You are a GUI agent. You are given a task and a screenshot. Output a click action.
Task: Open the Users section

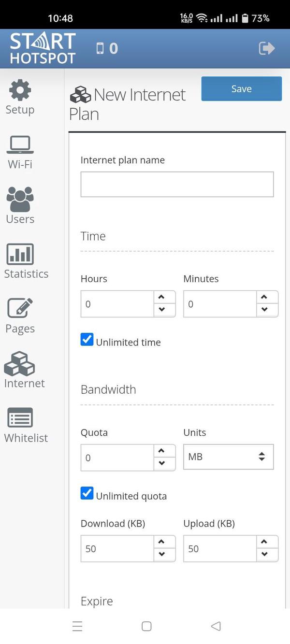[x=20, y=205]
